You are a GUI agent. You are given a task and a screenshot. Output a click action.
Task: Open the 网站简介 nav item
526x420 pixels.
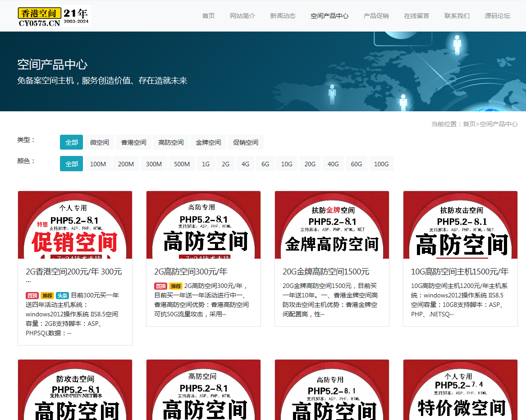tap(242, 16)
